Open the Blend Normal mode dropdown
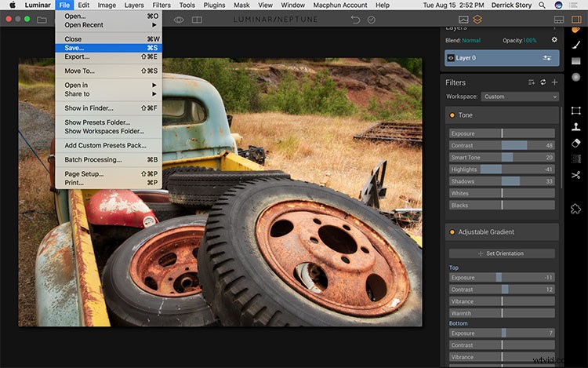 (x=471, y=40)
